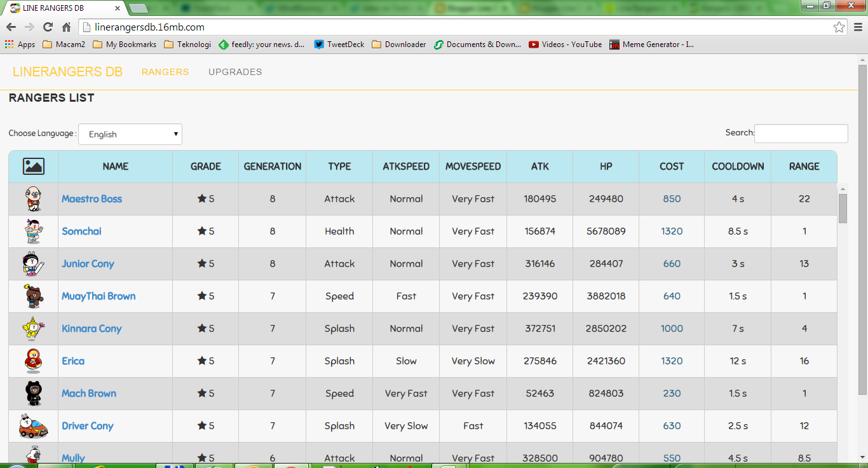Open the Somchai ranger link
The width and height of the screenshot is (868, 468).
pyautogui.click(x=81, y=231)
